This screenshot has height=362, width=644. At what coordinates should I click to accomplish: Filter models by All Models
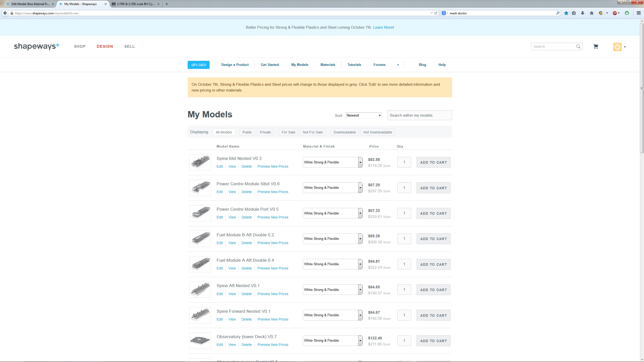[x=224, y=132]
